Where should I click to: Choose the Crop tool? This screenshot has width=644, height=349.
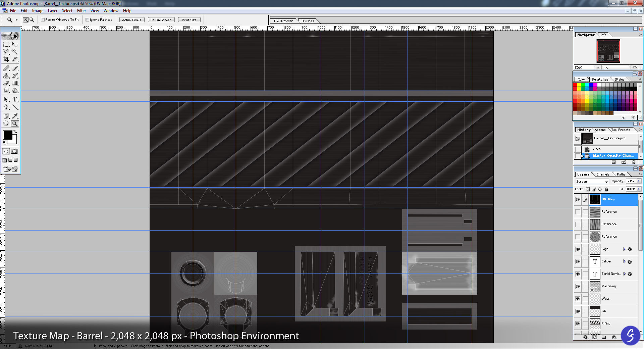6,59
